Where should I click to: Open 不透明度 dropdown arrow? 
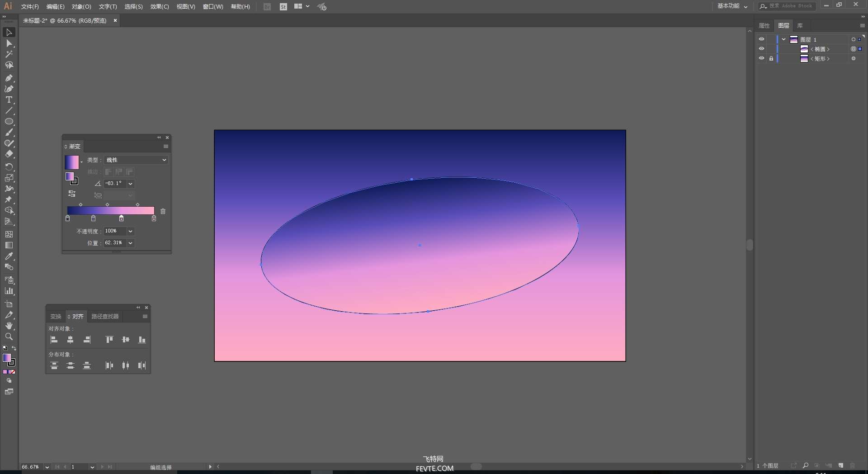tap(131, 231)
